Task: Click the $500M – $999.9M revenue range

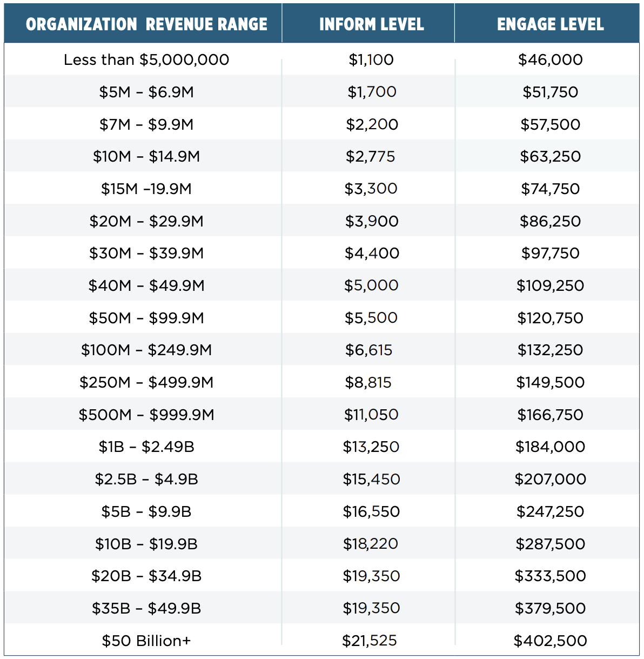Action: [x=146, y=415]
